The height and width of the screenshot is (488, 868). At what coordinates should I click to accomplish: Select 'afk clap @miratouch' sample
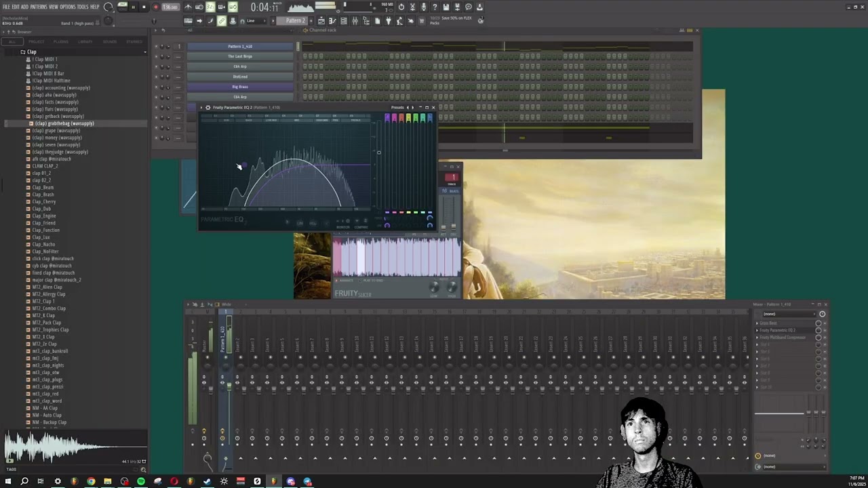click(x=52, y=159)
